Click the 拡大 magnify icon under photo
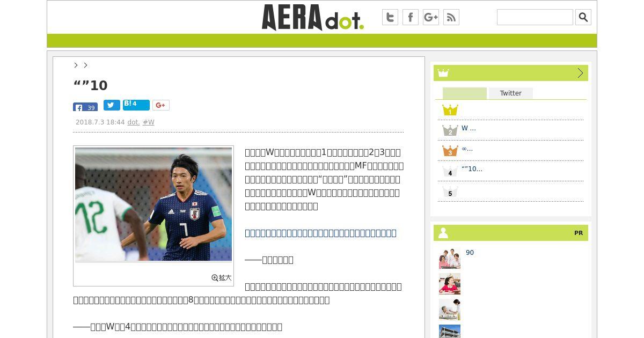The height and width of the screenshot is (338, 644). tap(222, 278)
